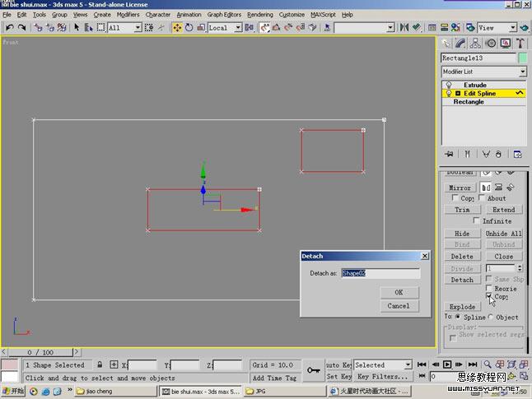
Task: Click the mirror vertically icon
Action: point(498,187)
